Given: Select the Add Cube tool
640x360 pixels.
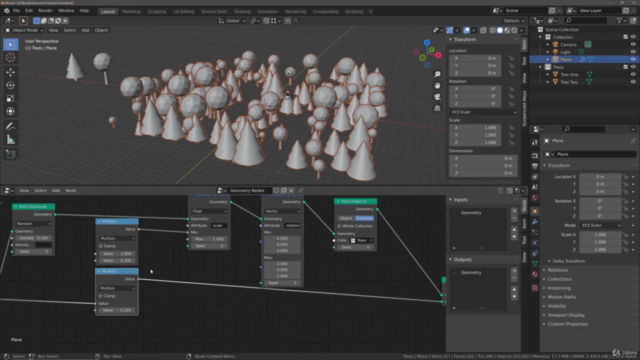Looking at the screenshot, I should click(11, 154).
